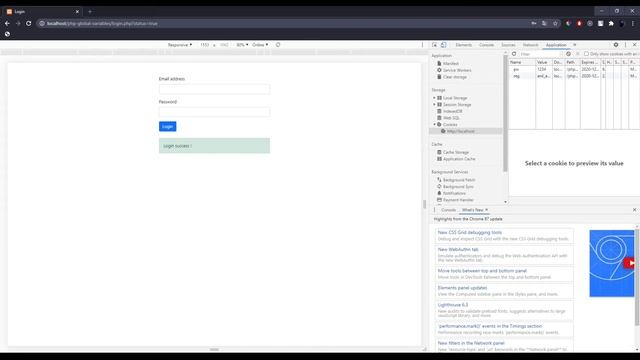Open Cache Storage in sidebar
This screenshot has height=360, width=640.
[x=456, y=152]
